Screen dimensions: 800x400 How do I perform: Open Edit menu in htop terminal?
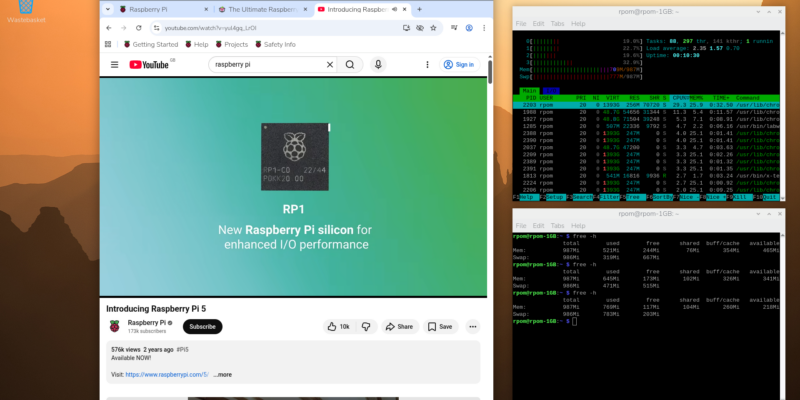coord(539,23)
